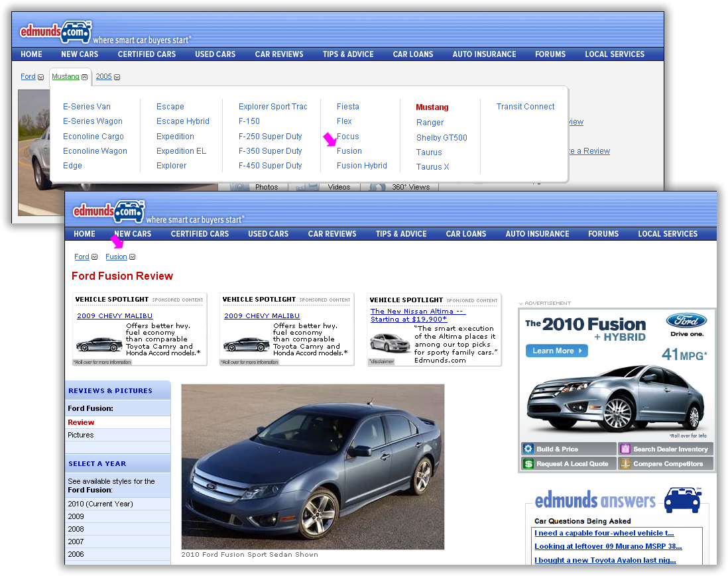Select the Compare Competitors scales icon
The height and width of the screenshot is (576, 728).
pyautogui.click(x=625, y=463)
